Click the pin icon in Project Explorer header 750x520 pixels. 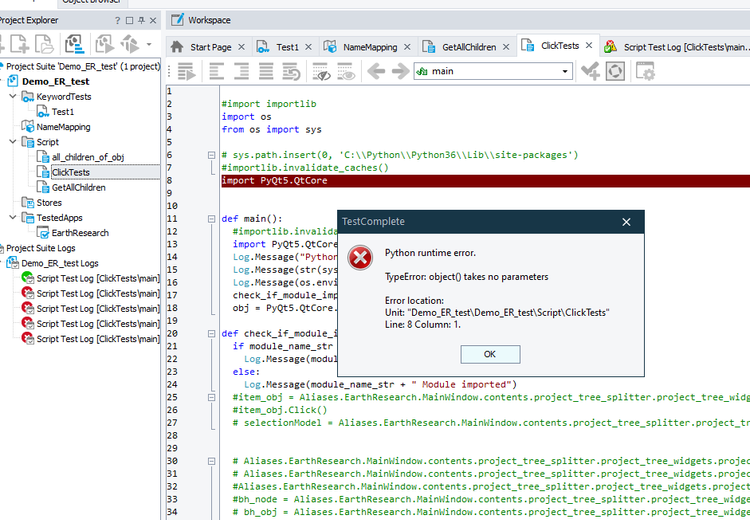pos(139,20)
